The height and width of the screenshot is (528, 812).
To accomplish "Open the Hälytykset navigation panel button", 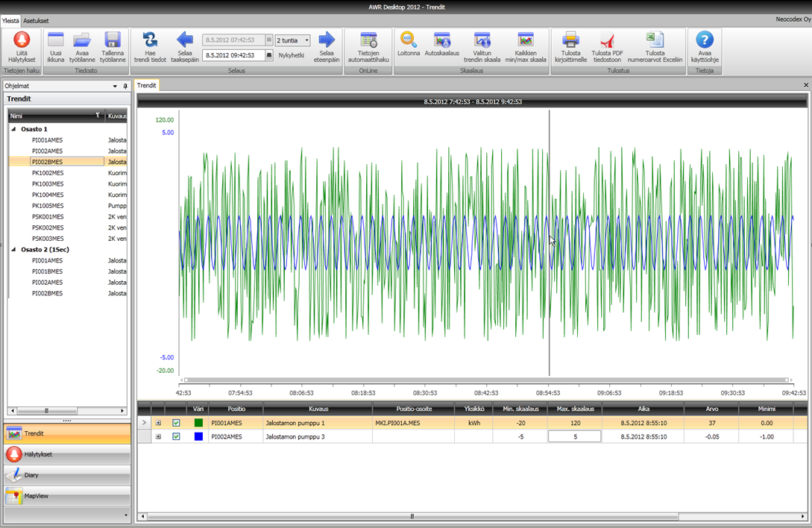I will tap(67, 454).
